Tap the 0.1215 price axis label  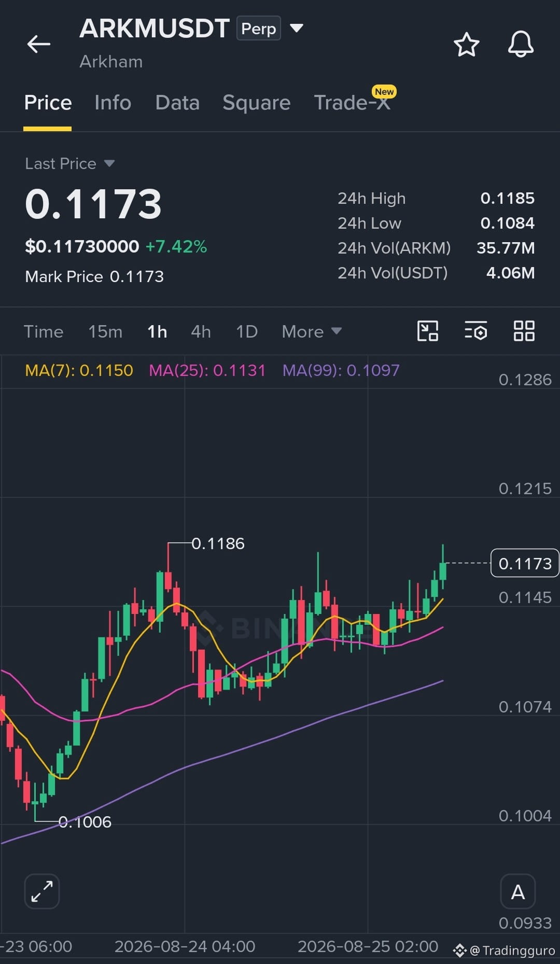pos(525,488)
